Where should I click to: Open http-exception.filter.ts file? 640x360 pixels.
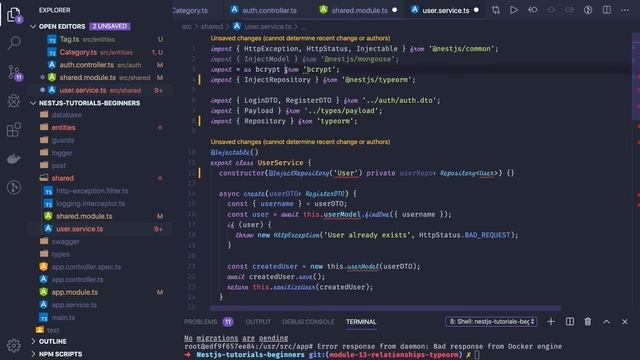(92, 191)
